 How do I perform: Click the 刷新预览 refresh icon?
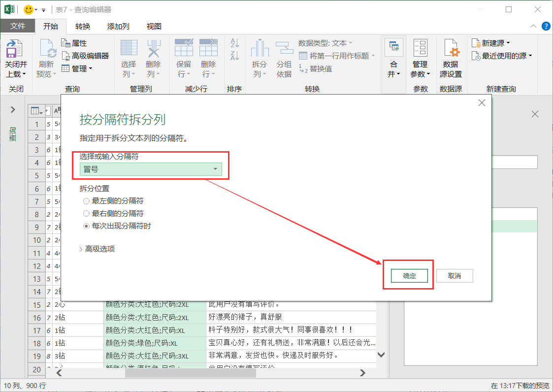pos(48,49)
